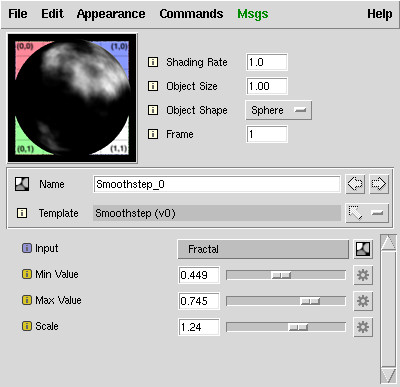Click the sphere preview render thumbnail
The height and width of the screenshot is (387, 400).
tap(72, 98)
